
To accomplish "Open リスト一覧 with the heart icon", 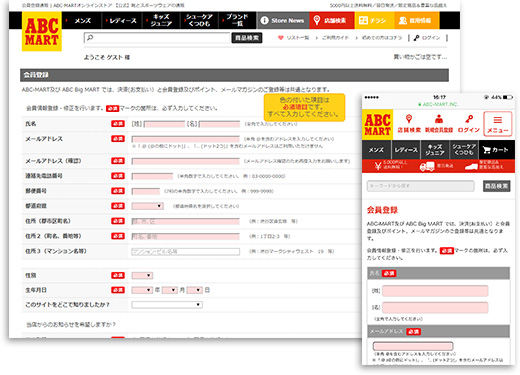I will click(x=293, y=38).
